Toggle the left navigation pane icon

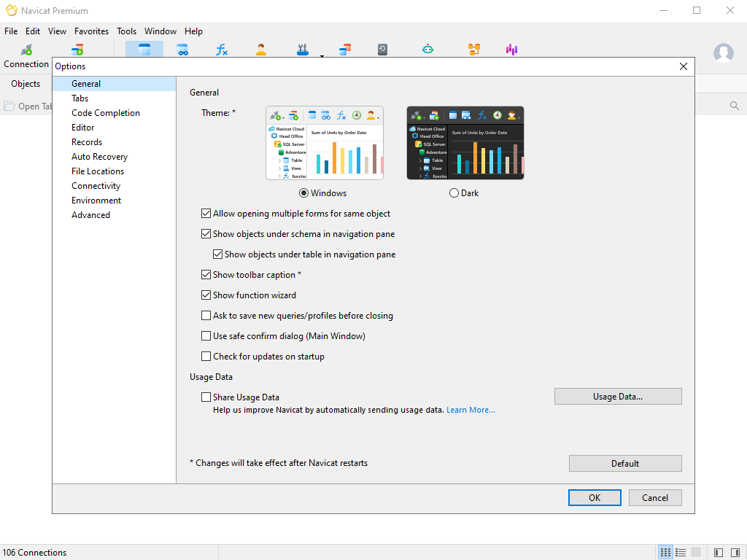(x=719, y=553)
